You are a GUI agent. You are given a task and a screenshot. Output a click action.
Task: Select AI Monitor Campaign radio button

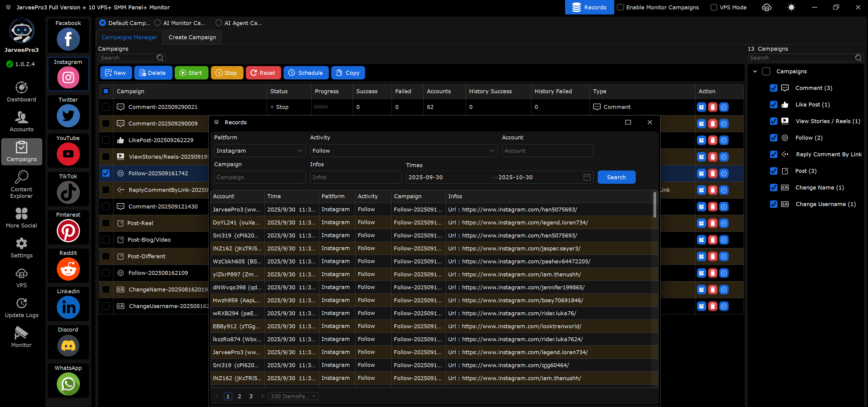[157, 23]
